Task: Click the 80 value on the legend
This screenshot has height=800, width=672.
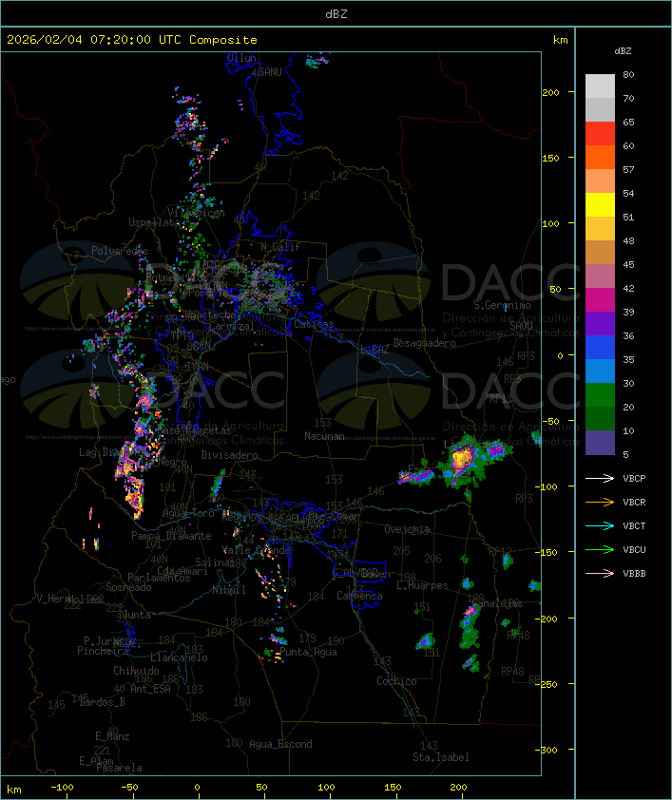Action: [x=628, y=74]
